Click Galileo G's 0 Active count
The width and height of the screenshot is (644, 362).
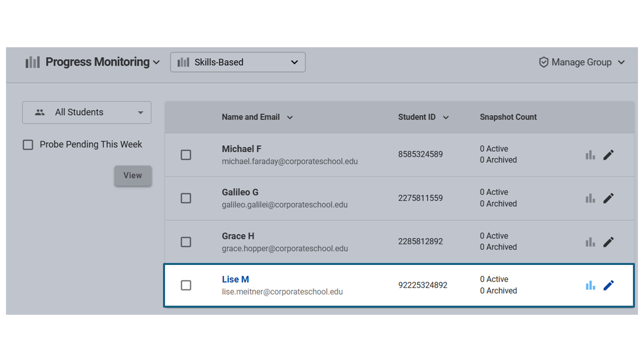click(494, 192)
